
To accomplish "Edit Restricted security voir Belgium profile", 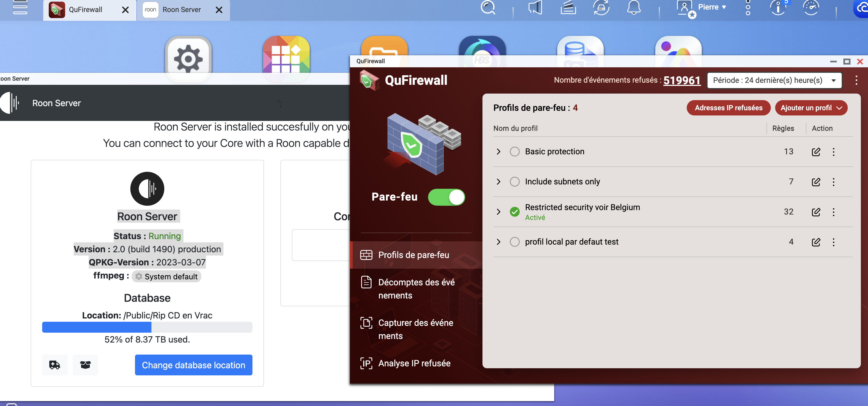I will 816,212.
